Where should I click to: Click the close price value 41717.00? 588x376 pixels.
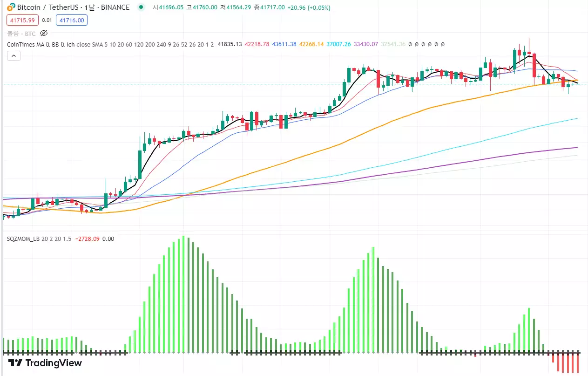coord(272,7)
